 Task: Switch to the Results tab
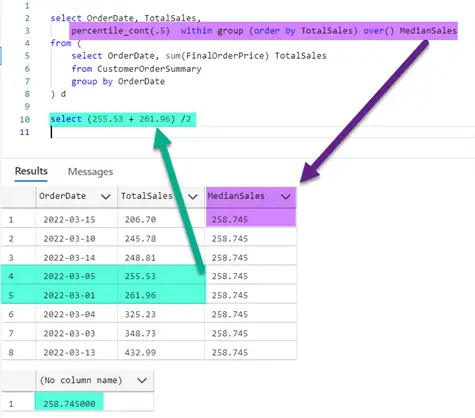point(31,171)
